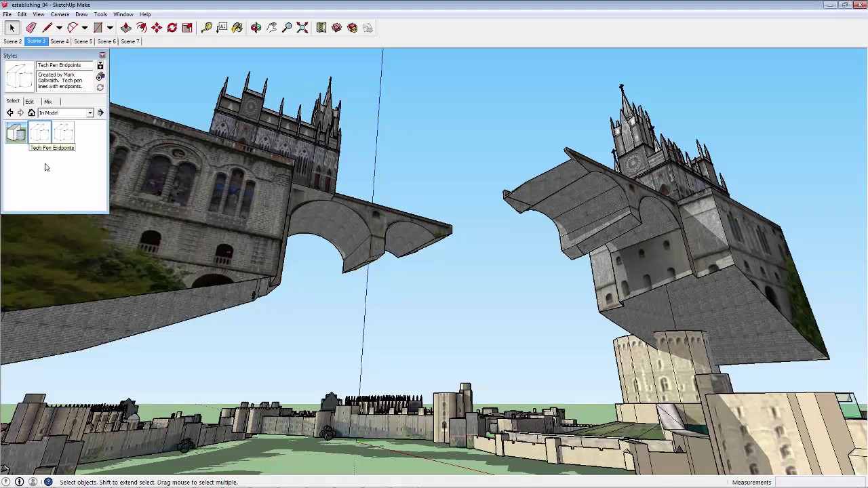Click the Measurements box

click(821, 482)
